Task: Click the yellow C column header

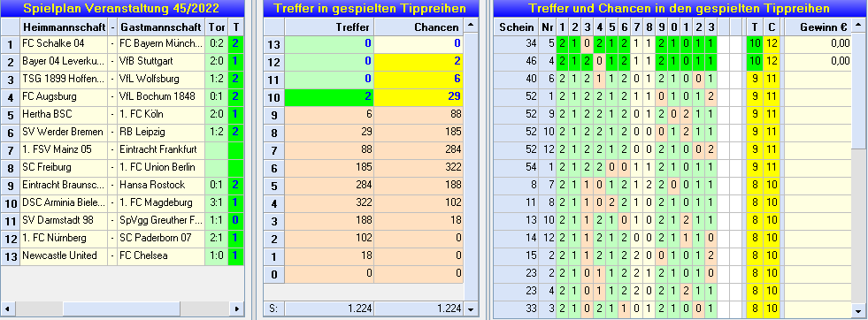Action: coord(771,27)
